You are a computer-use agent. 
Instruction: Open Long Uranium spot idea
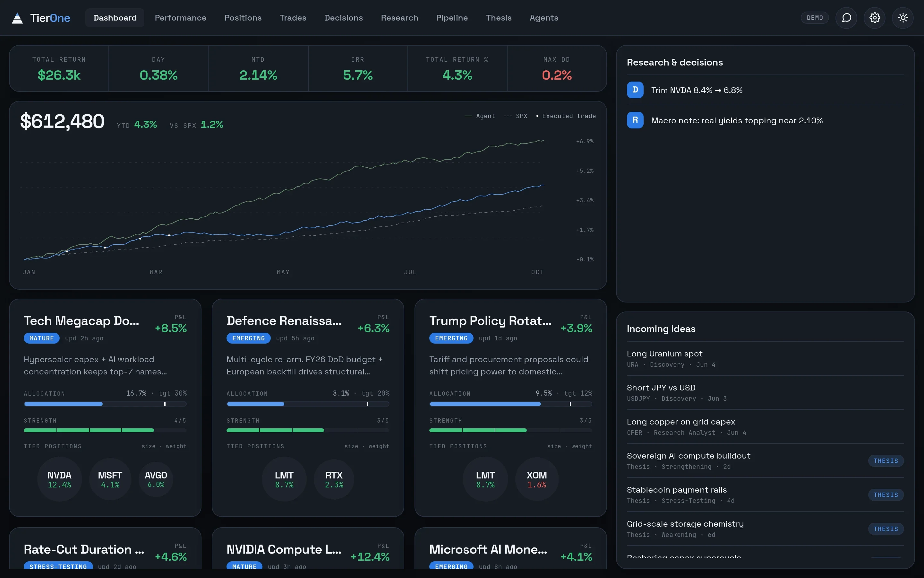[x=765, y=359]
